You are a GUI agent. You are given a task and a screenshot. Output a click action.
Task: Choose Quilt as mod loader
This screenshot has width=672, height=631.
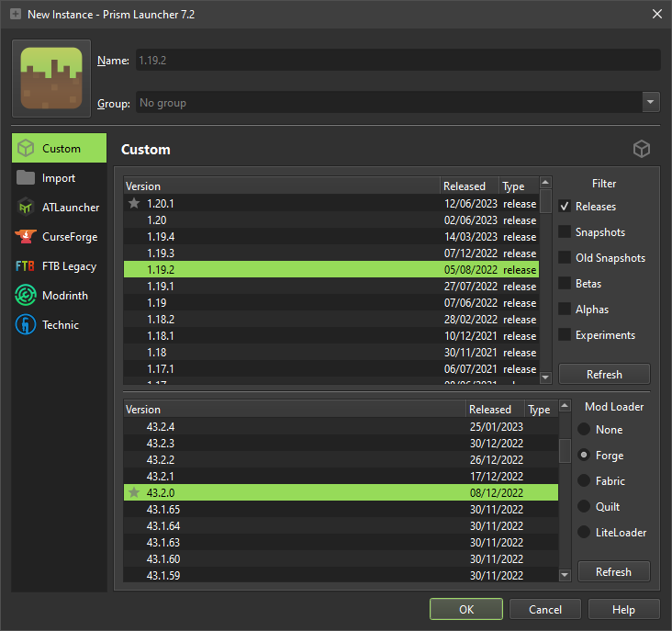584,506
